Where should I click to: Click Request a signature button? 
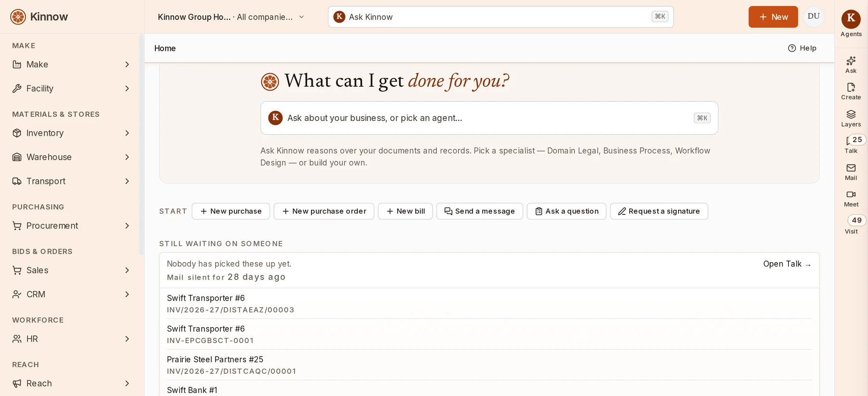pos(659,211)
